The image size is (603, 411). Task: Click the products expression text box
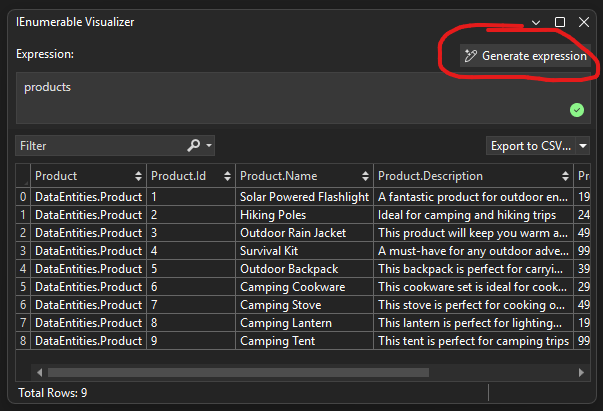pos(303,98)
